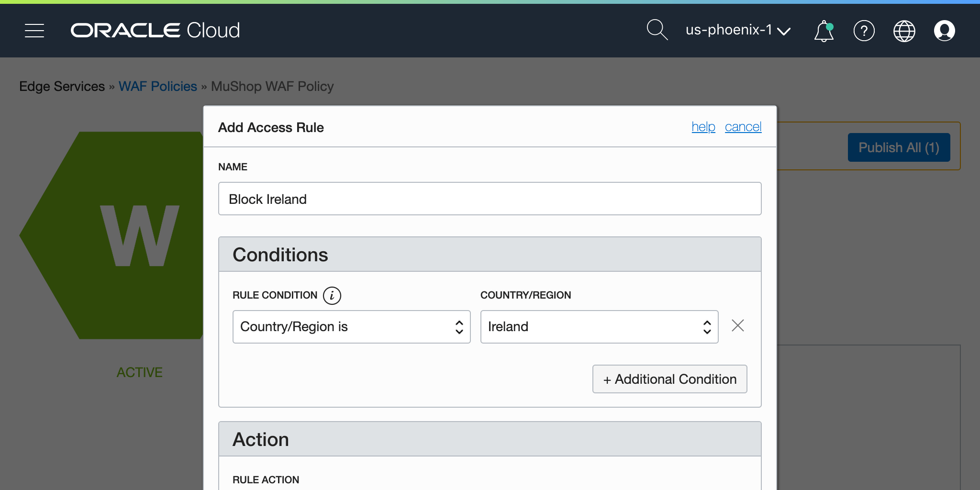980x490 pixels.
Task: Click the Edge Services breadcrumb
Action: (x=62, y=86)
